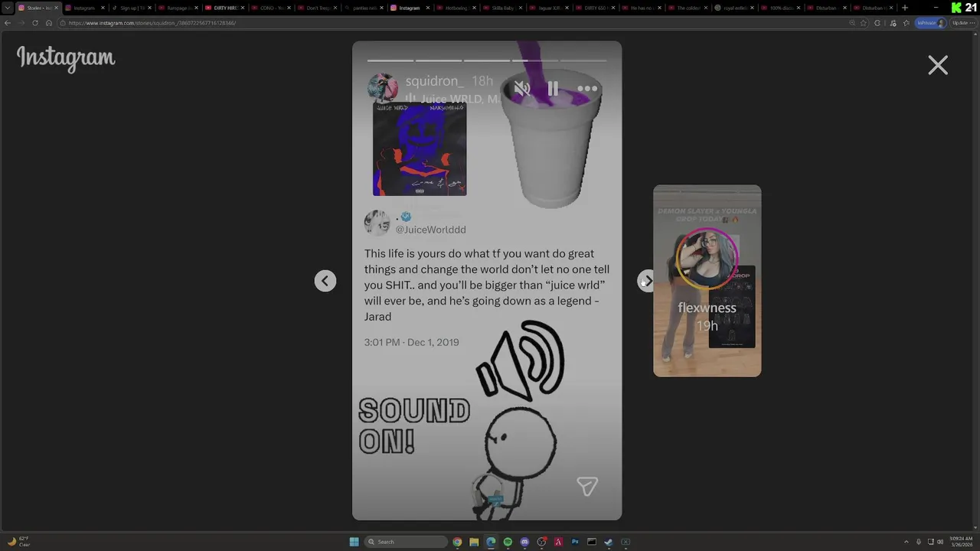Close the Instagram story viewer
The image size is (980, 551).
tap(938, 65)
